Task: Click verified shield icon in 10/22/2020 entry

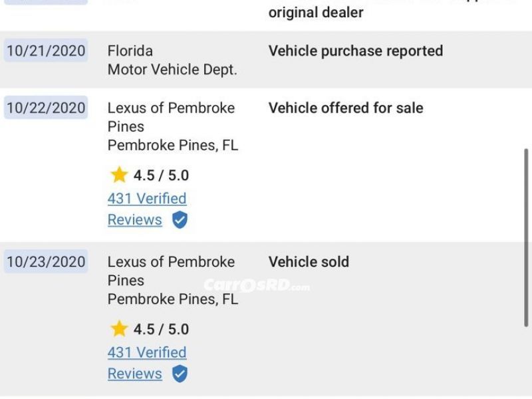Action: click(x=180, y=220)
